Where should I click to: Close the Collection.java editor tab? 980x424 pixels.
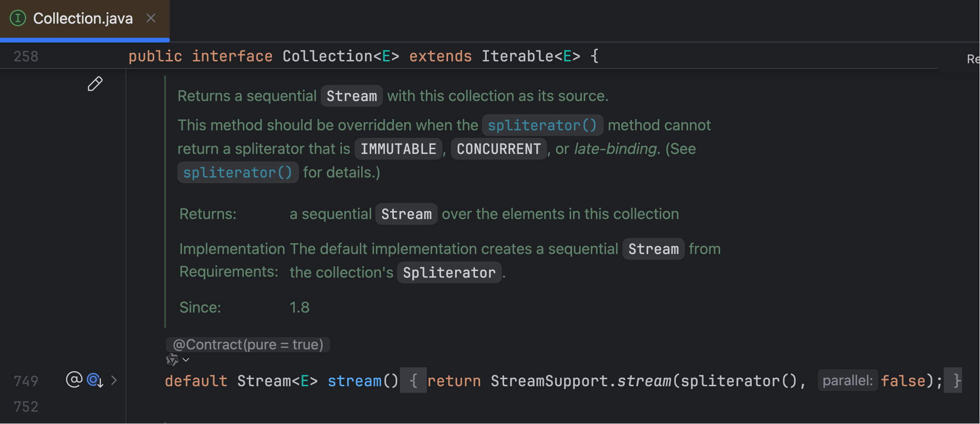(151, 18)
